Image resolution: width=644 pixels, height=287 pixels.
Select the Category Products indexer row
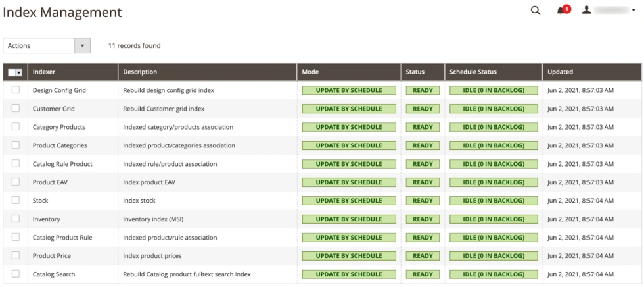[x=322, y=127]
